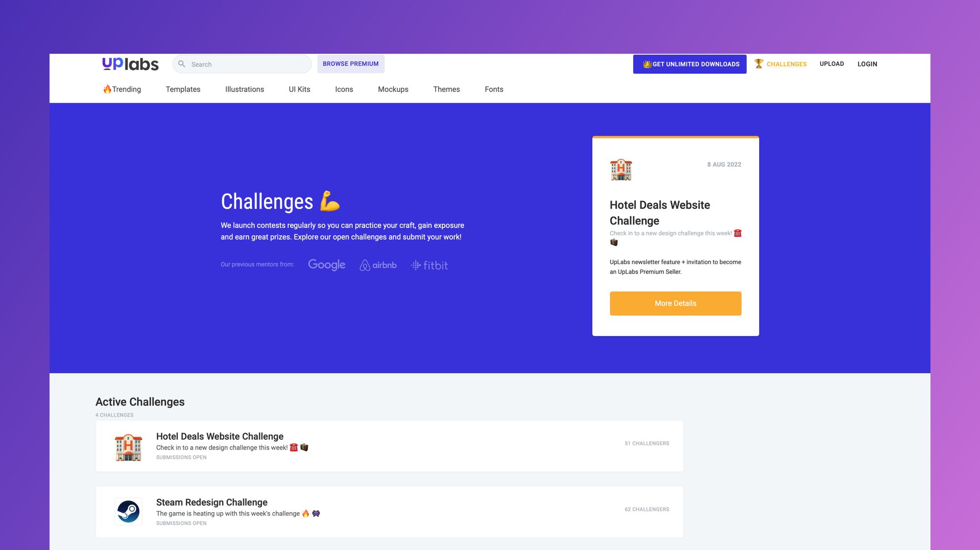Expand the Mockups navigation menu item
Viewport: 980px width, 550px height.
point(393,89)
